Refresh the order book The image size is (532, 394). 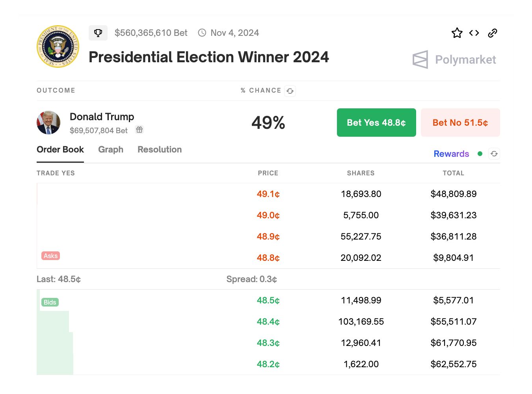494,154
